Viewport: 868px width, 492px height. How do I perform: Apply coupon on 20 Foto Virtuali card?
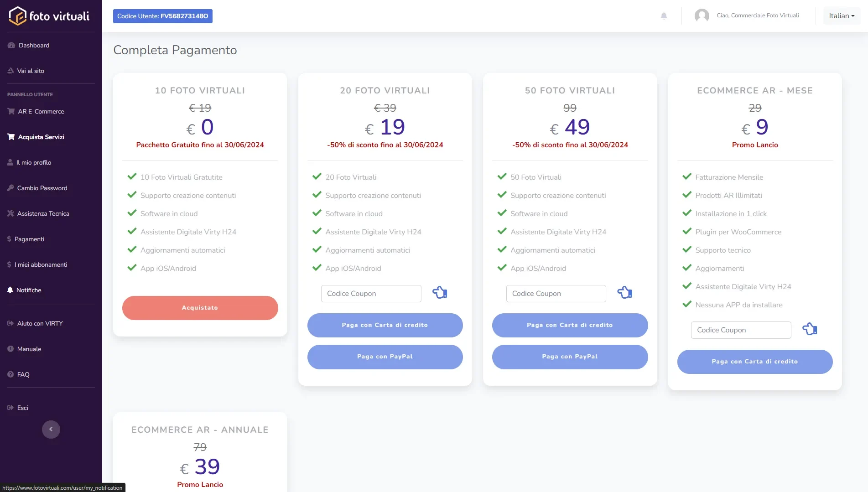point(440,292)
